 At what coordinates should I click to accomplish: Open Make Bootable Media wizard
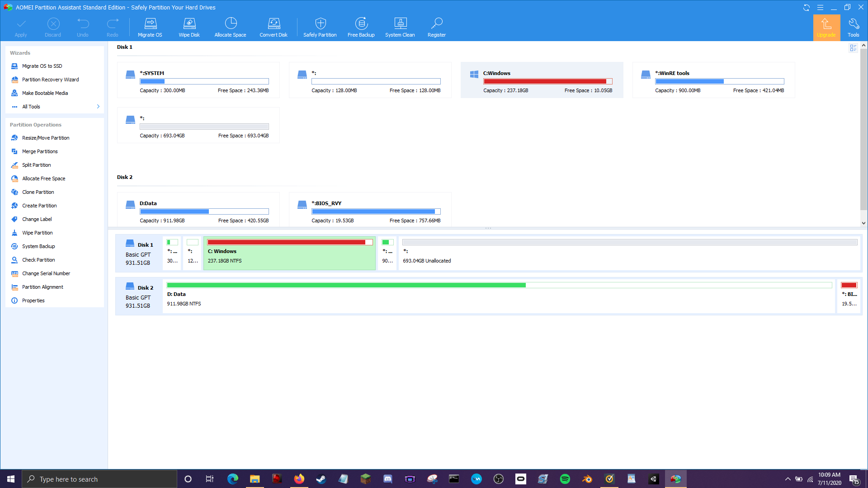coord(44,93)
